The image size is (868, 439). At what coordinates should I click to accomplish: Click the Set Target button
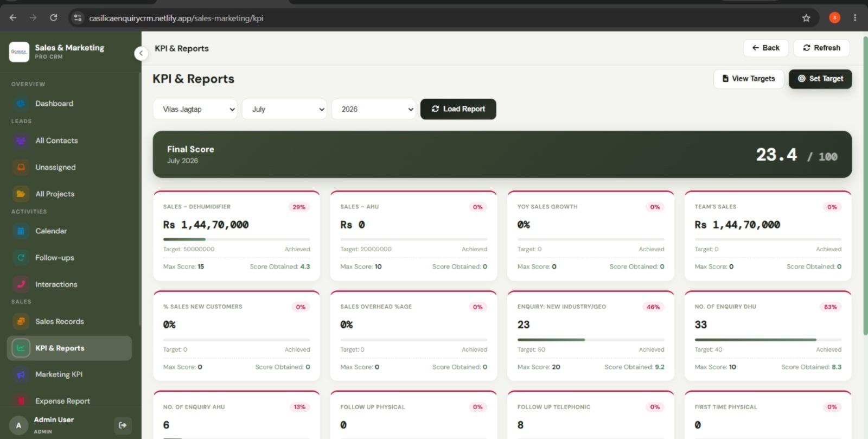(x=820, y=79)
